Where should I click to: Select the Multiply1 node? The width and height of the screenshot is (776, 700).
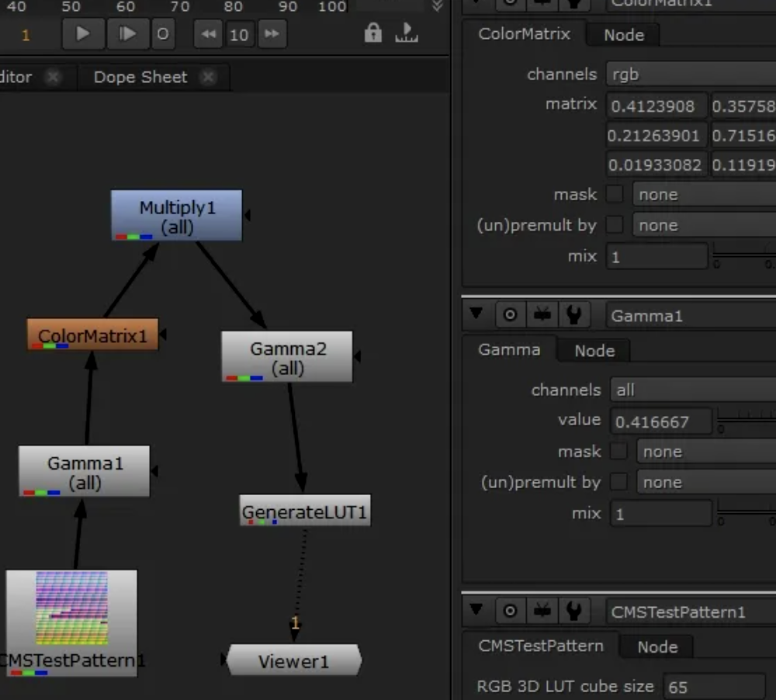177,215
